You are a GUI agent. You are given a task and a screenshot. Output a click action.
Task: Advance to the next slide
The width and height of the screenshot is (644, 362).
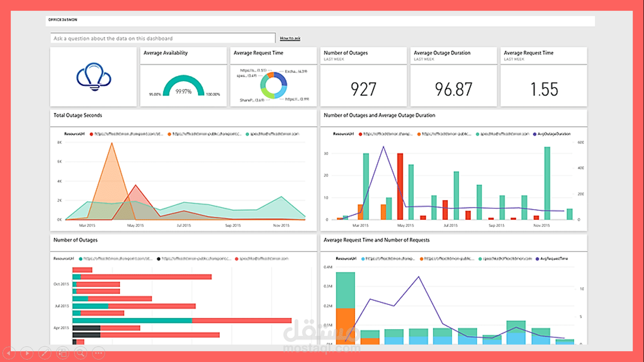27,352
